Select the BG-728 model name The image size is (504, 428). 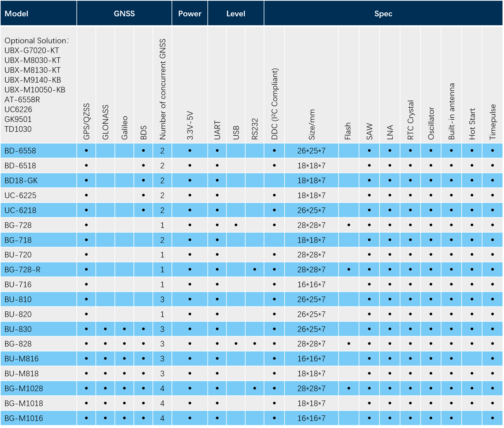click(18, 225)
